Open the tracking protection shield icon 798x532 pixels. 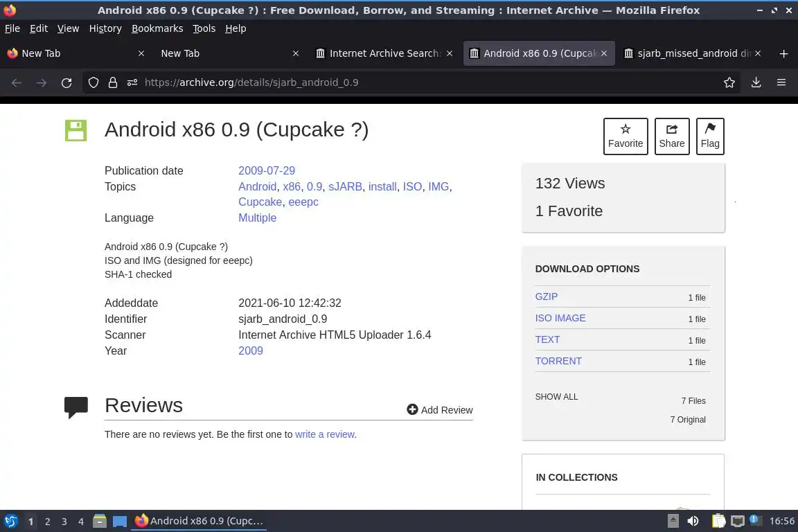[93, 82]
